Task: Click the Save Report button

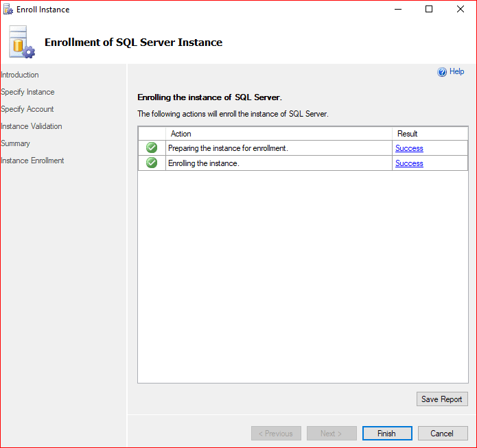Action: point(442,399)
